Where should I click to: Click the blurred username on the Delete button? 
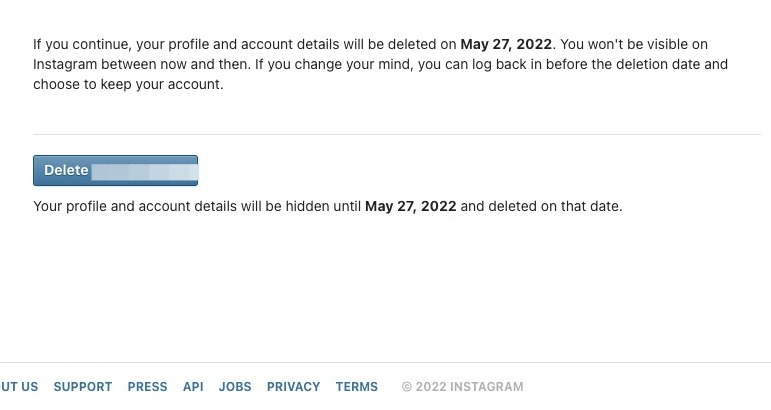coord(144,171)
